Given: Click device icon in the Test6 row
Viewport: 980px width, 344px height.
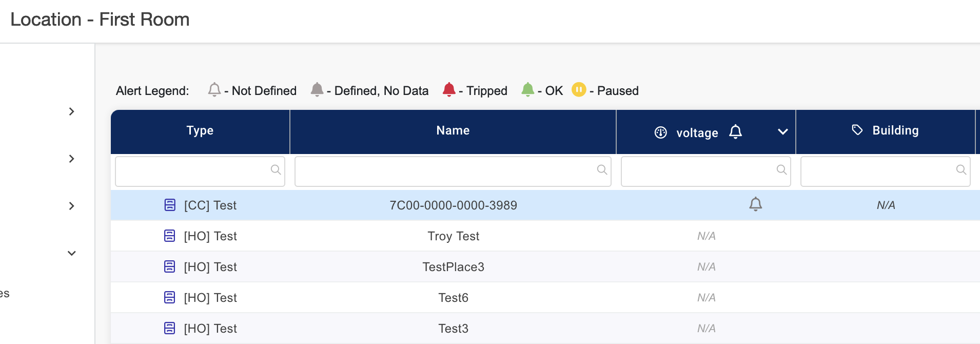Looking at the screenshot, I should pyautogui.click(x=170, y=297).
